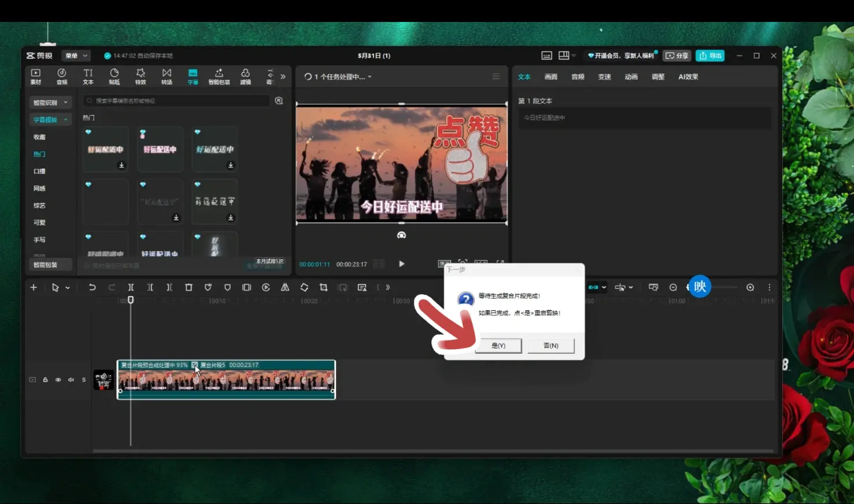
Task: Click the rotate icon in the timeline toolbar
Action: 304,287
